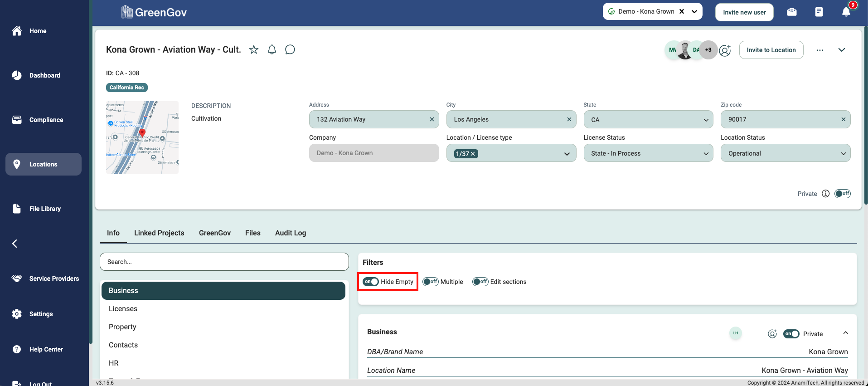The image size is (868, 386).
Task: Open the mail icon in the top bar
Action: tap(792, 12)
